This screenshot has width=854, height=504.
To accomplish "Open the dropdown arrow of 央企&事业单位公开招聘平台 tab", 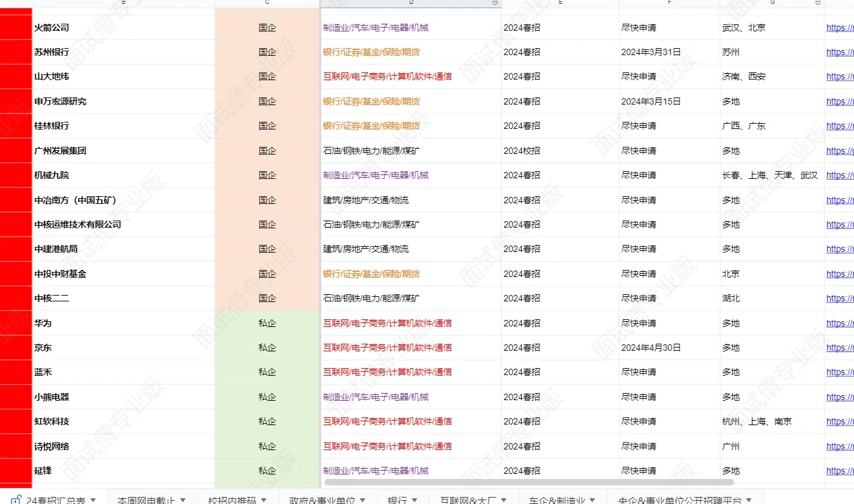I will click(x=749, y=500).
